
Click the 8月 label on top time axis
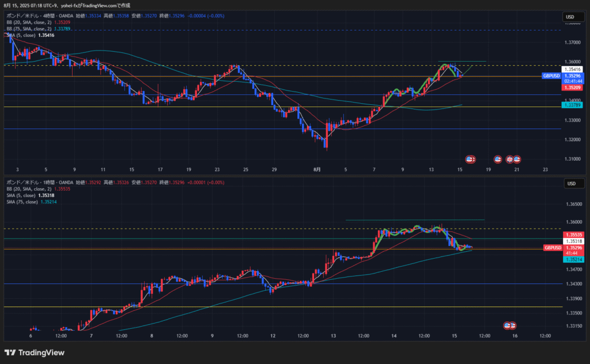point(317,170)
